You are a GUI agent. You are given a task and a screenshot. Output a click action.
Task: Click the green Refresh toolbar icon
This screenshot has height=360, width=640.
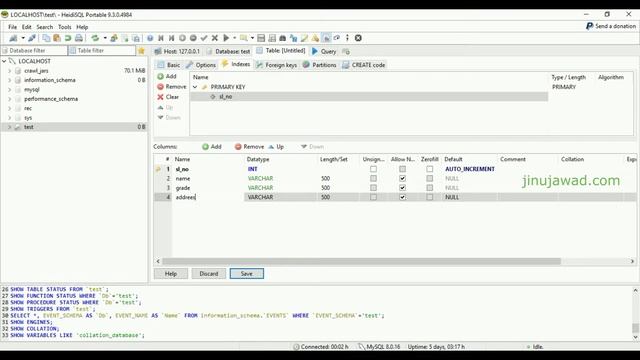(95, 38)
